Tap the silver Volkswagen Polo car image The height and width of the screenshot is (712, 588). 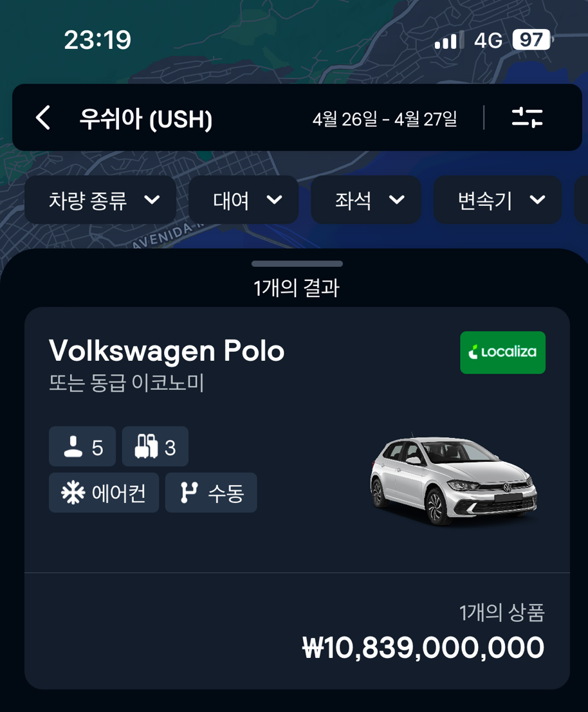point(453,480)
